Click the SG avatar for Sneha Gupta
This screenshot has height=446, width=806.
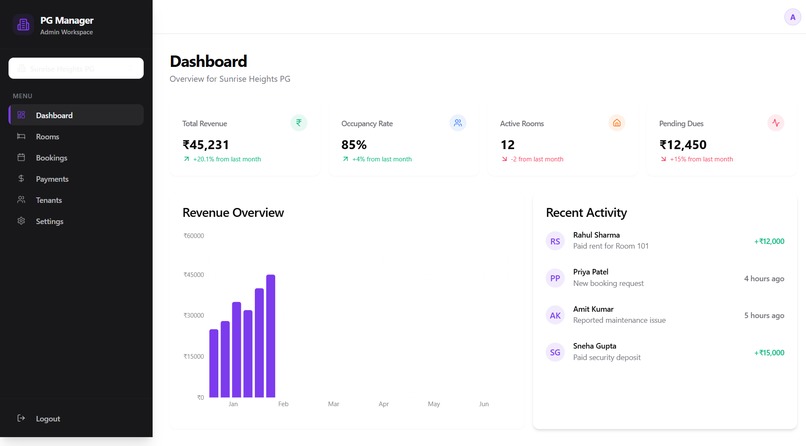(x=555, y=352)
